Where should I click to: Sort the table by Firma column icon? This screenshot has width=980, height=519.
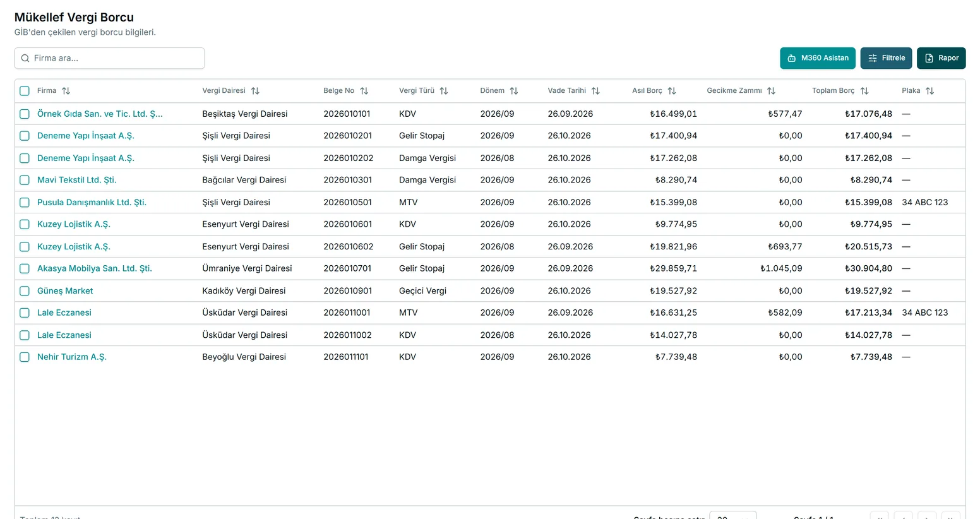point(66,91)
